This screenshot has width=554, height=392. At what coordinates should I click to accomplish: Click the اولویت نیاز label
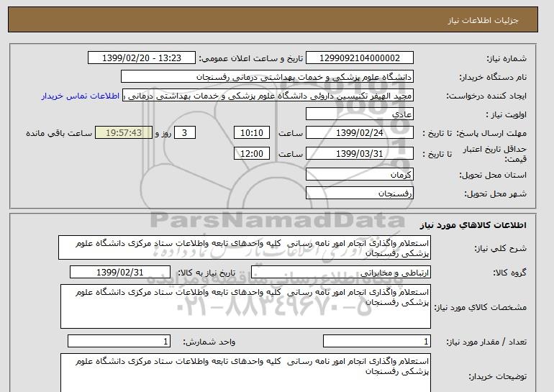pyautogui.click(x=506, y=115)
